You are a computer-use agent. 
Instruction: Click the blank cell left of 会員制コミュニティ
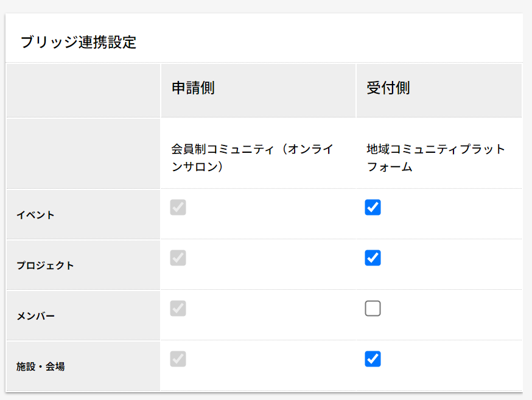coord(83,153)
